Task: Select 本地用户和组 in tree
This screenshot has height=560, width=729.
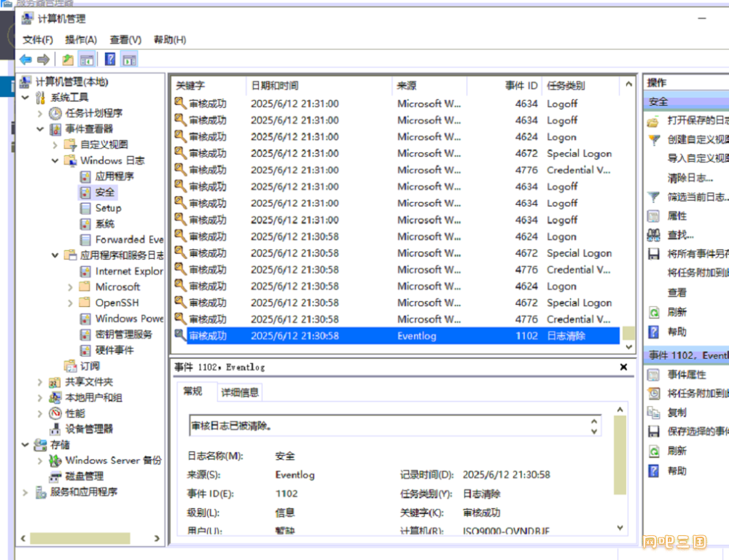Action: [94, 397]
